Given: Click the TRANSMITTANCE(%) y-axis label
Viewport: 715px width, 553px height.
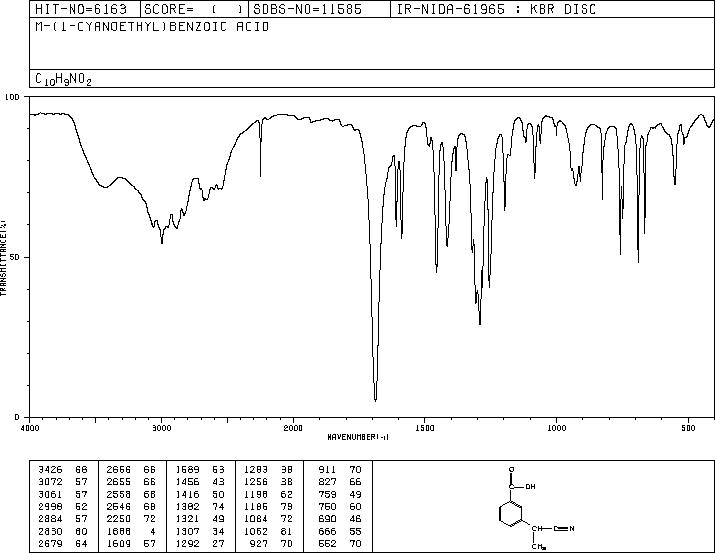Looking at the screenshot, I should coord(3,258).
